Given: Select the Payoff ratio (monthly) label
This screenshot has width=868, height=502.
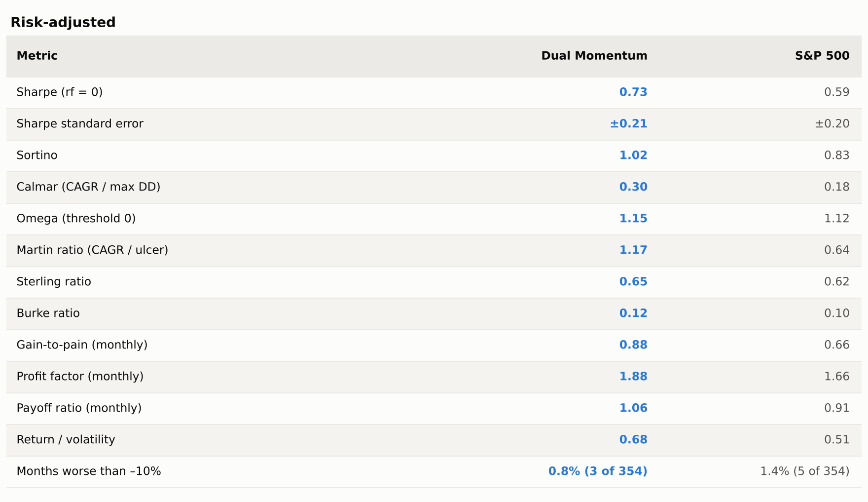Looking at the screenshot, I should (79, 408).
